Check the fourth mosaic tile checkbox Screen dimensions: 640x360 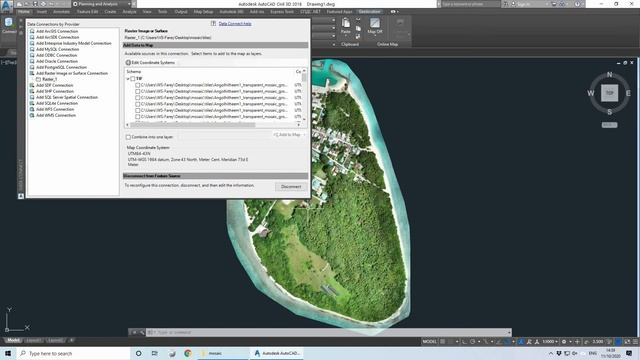138,104
